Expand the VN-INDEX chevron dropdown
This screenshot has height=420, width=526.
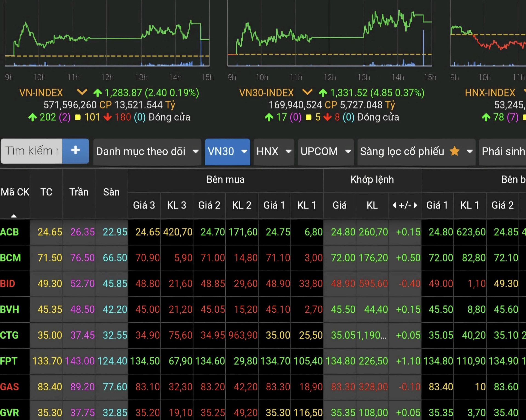[82, 92]
